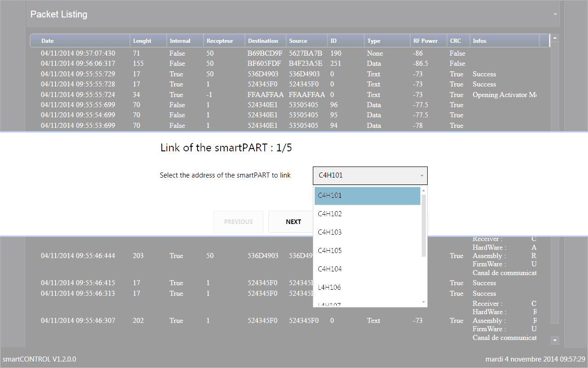Click the Recepteur column header
The width and height of the screenshot is (588, 368).
click(x=224, y=41)
